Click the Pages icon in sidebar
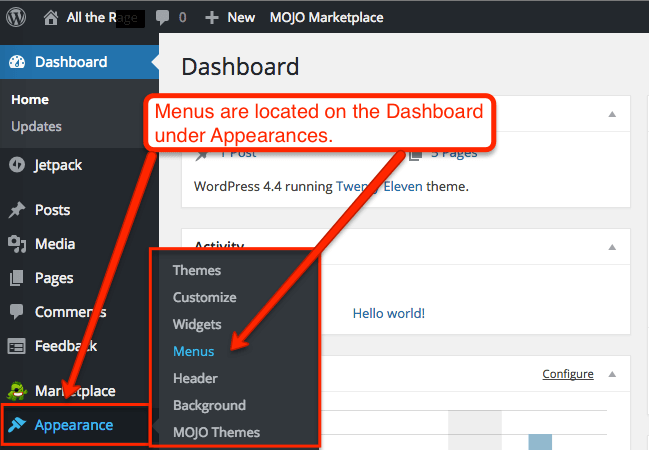Image resolution: width=649 pixels, height=450 pixels. (17, 278)
